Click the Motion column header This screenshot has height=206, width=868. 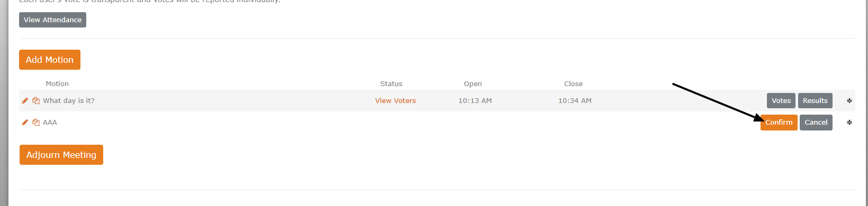(57, 83)
